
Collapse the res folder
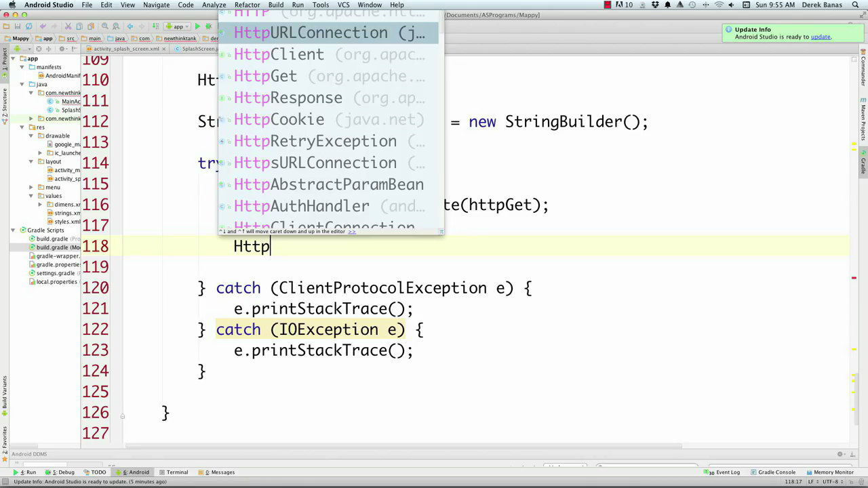pos(22,127)
